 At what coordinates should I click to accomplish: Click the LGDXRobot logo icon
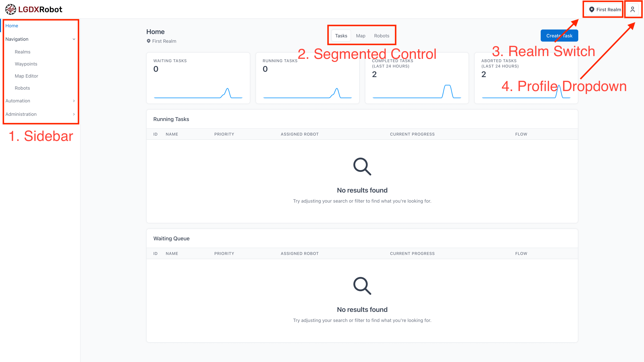pos(11,10)
